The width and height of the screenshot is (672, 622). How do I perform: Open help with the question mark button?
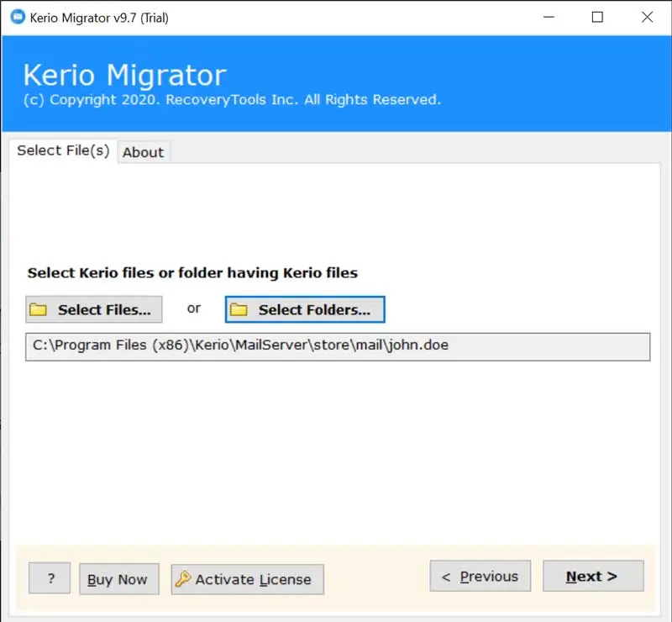[x=50, y=578]
